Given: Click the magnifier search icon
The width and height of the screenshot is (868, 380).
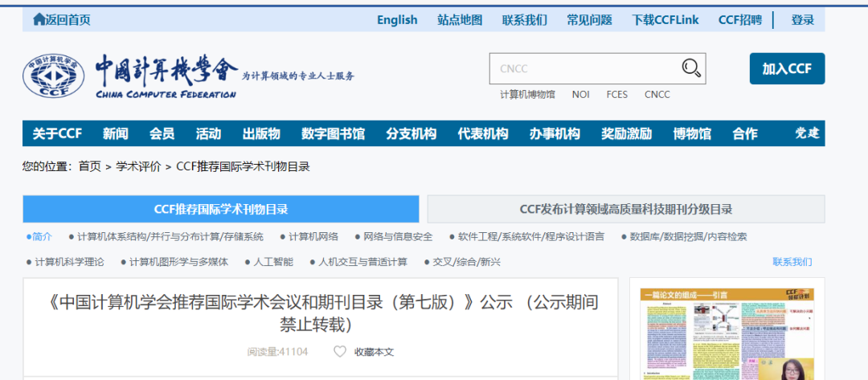Looking at the screenshot, I should coord(691,68).
